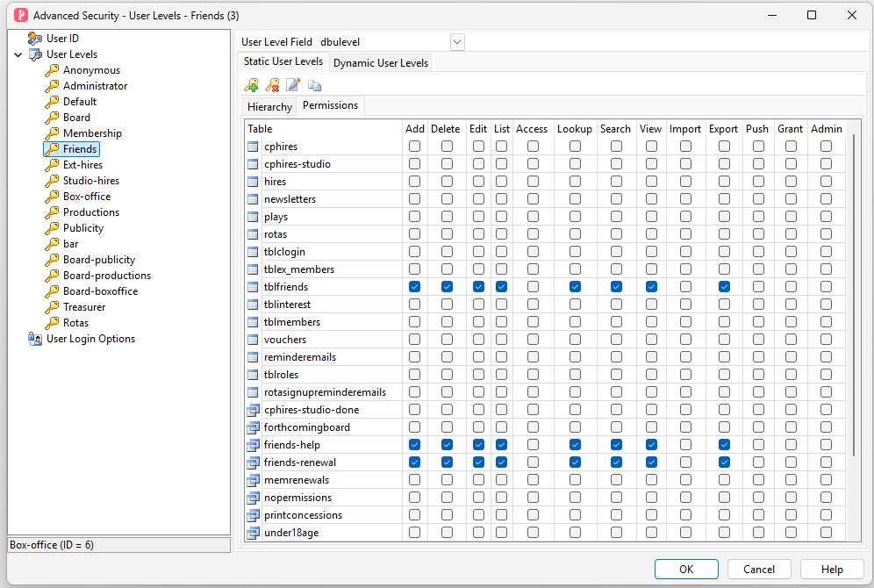874x588 pixels.
Task: Click the OK button
Action: click(686, 569)
